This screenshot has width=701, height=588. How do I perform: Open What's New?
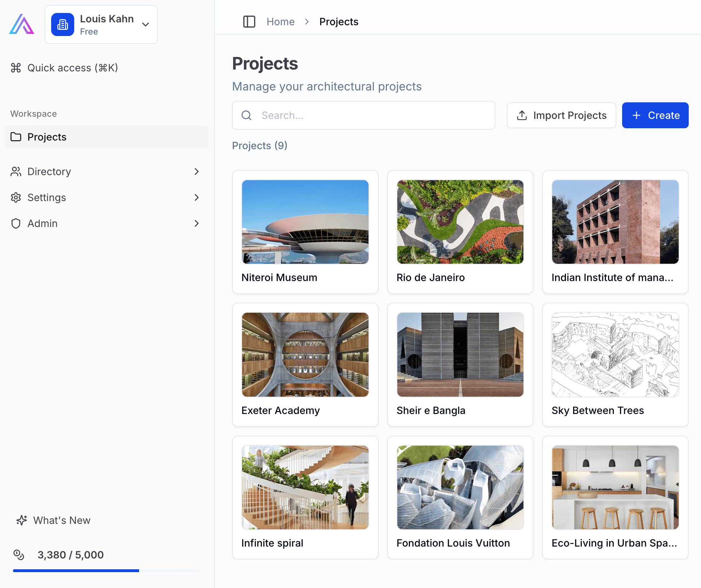point(53,520)
